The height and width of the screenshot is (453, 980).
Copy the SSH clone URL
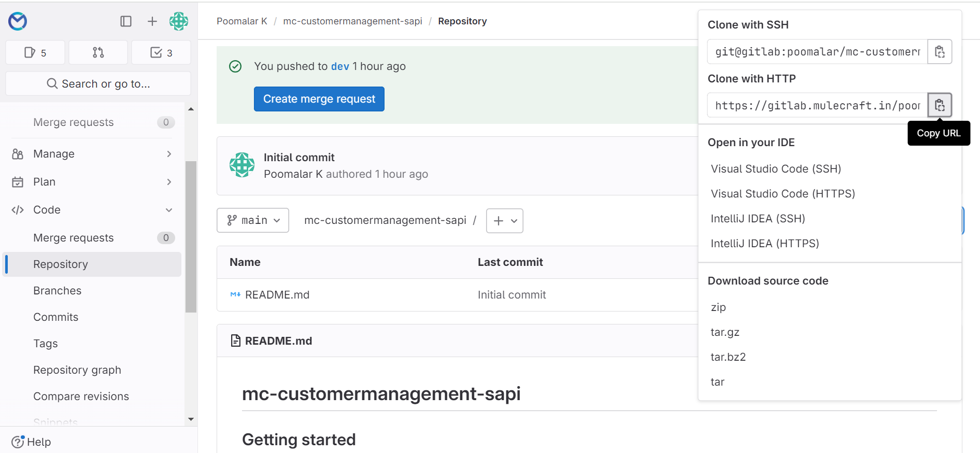(x=939, y=52)
